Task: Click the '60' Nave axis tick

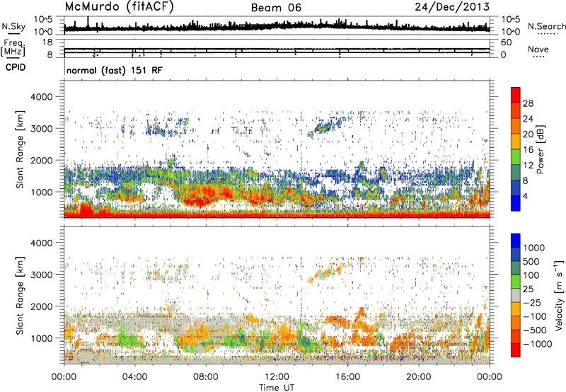Action: point(506,42)
